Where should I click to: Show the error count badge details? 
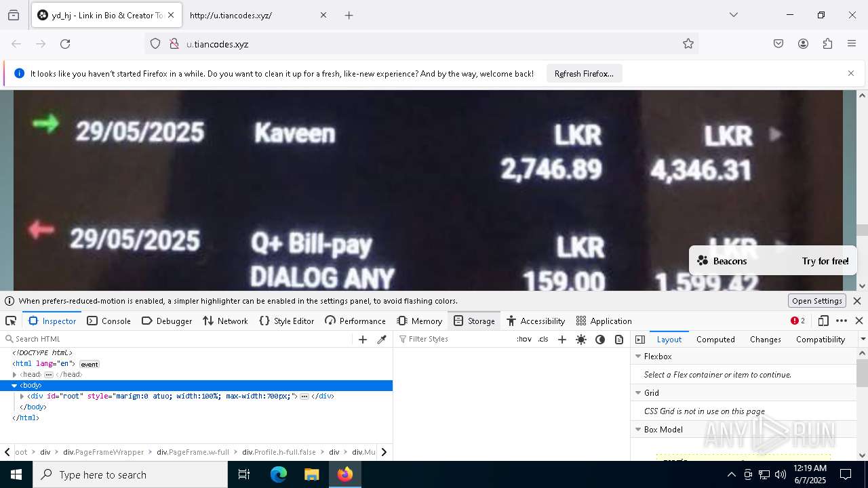(x=798, y=321)
